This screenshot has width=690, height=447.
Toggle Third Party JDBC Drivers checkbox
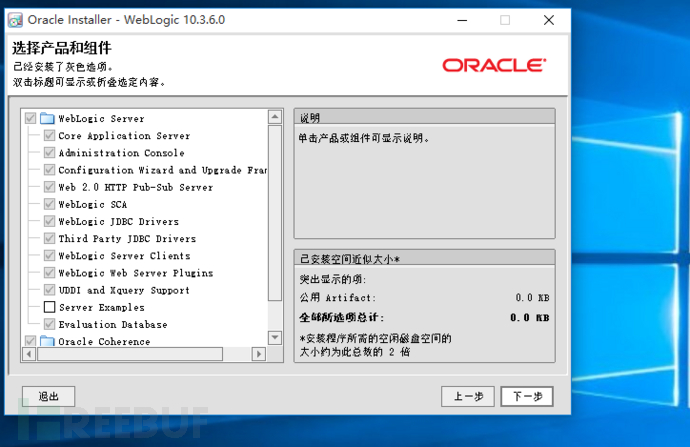pos(49,238)
